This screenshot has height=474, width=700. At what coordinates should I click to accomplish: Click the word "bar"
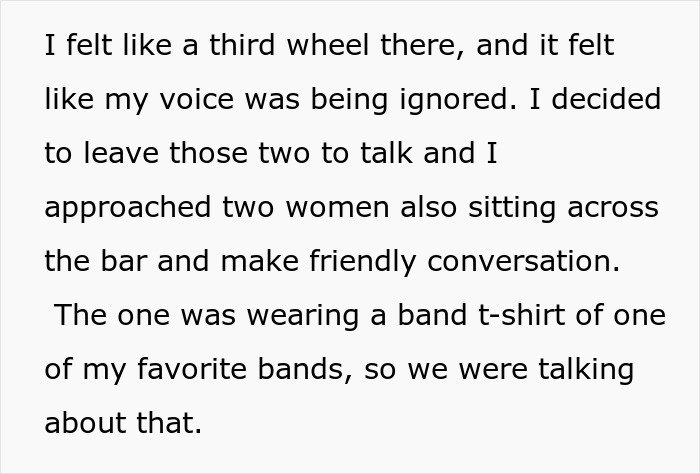click(124, 261)
